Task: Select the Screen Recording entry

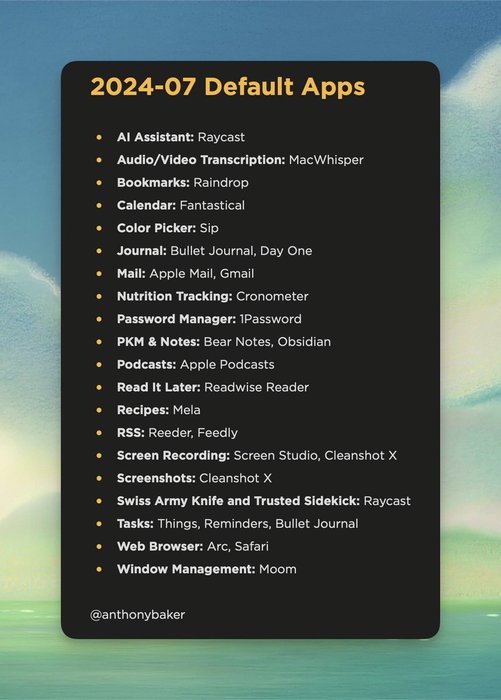Action: coord(257,456)
